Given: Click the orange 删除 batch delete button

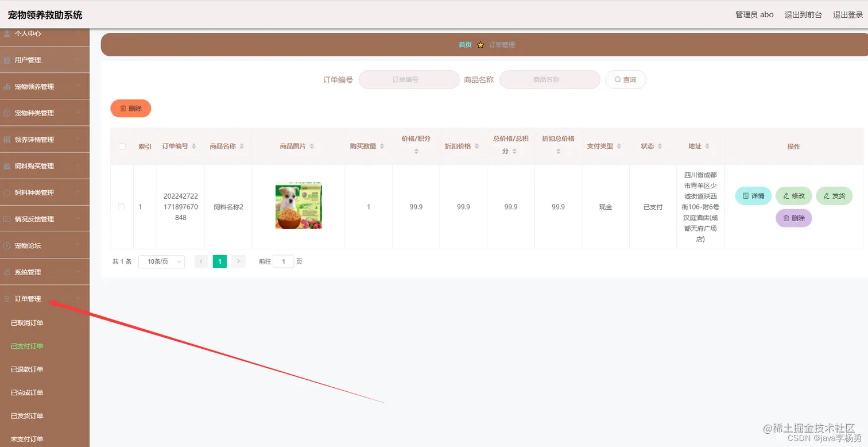Looking at the screenshot, I should pyautogui.click(x=131, y=108).
